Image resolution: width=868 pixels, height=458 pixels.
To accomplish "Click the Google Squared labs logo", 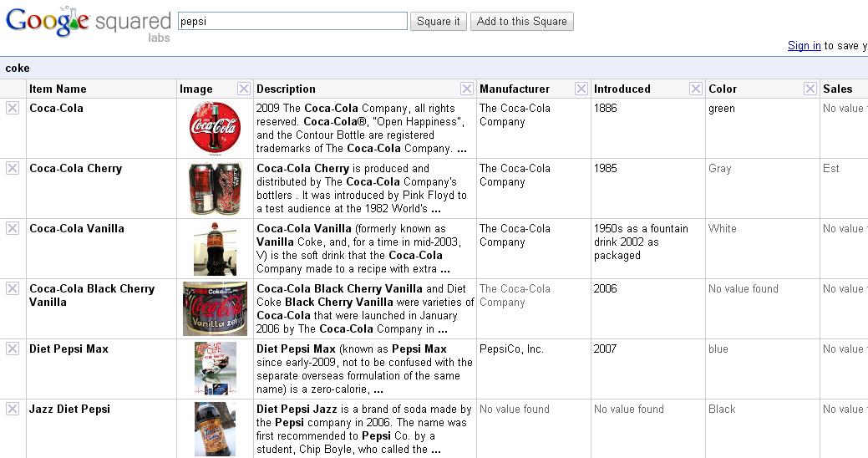I will [88, 24].
